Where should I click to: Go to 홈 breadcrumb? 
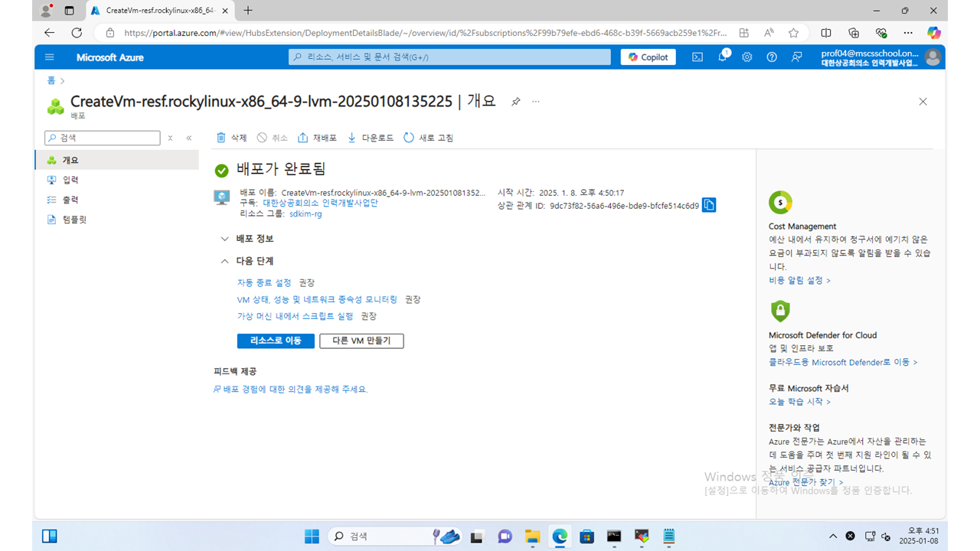point(51,80)
